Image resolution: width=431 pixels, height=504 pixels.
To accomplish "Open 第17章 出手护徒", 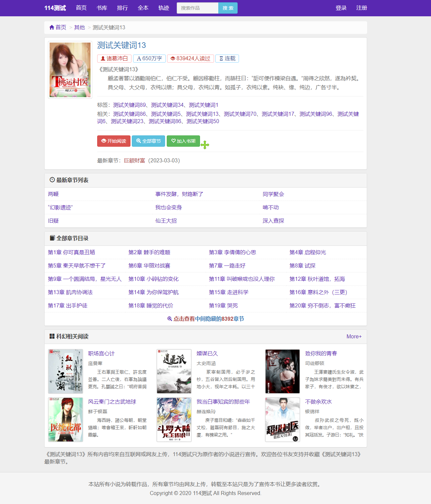I will coord(68,305).
